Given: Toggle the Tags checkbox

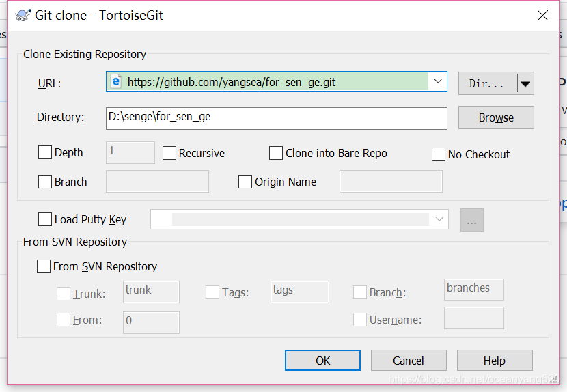Looking at the screenshot, I should pyautogui.click(x=212, y=292).
